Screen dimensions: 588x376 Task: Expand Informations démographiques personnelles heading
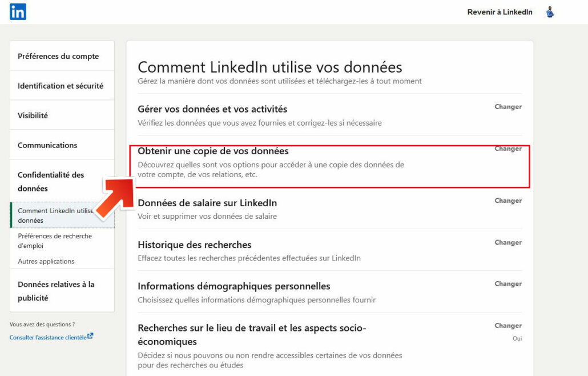coord(234,286)
